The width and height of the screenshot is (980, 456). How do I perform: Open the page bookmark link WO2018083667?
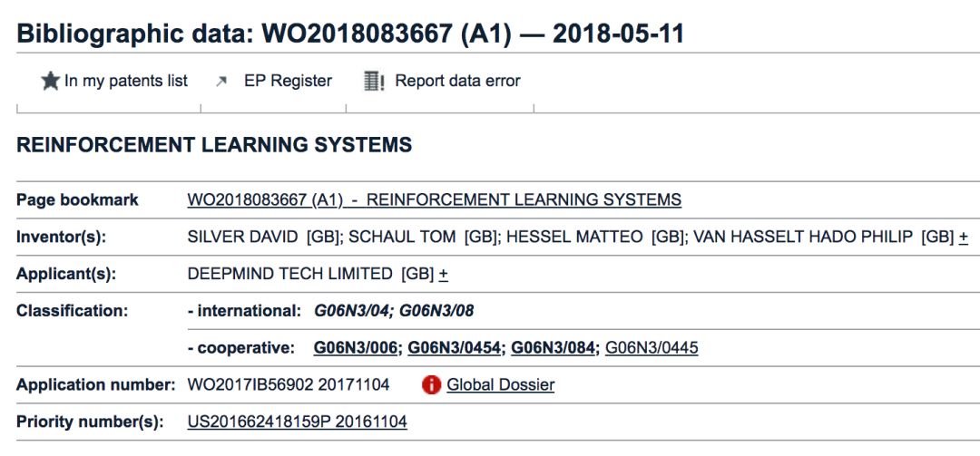pos(435,199)
